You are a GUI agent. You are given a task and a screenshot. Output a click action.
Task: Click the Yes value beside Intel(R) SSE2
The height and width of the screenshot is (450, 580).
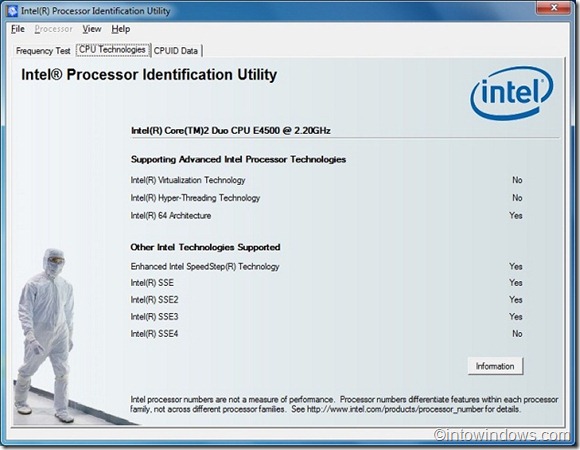[516, 300]
